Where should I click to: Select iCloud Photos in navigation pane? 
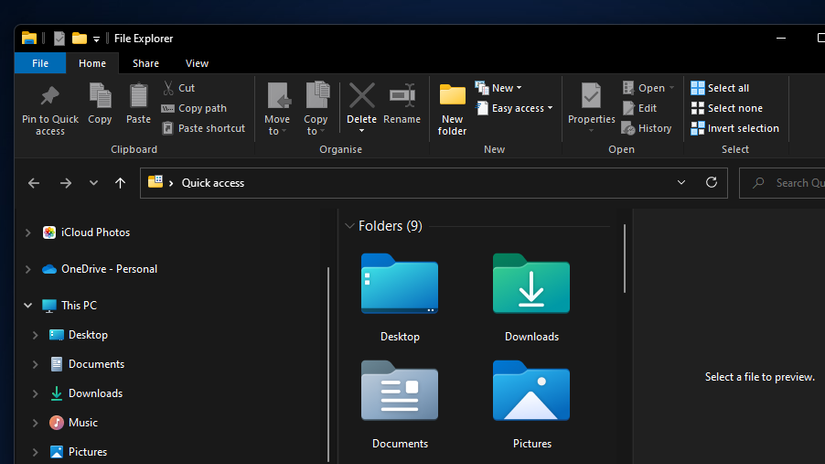tap(86, 233)
